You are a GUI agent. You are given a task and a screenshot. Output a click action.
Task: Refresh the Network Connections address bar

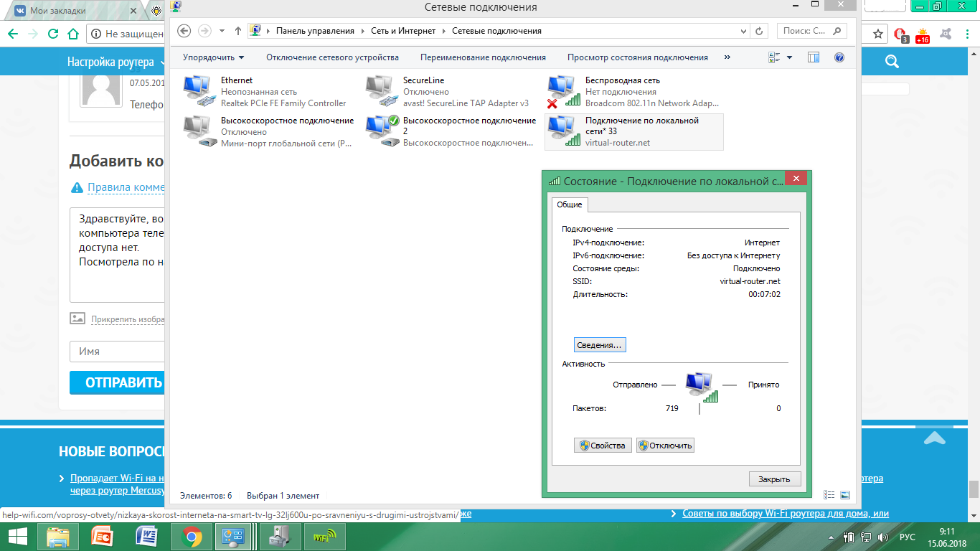[760, 31]
